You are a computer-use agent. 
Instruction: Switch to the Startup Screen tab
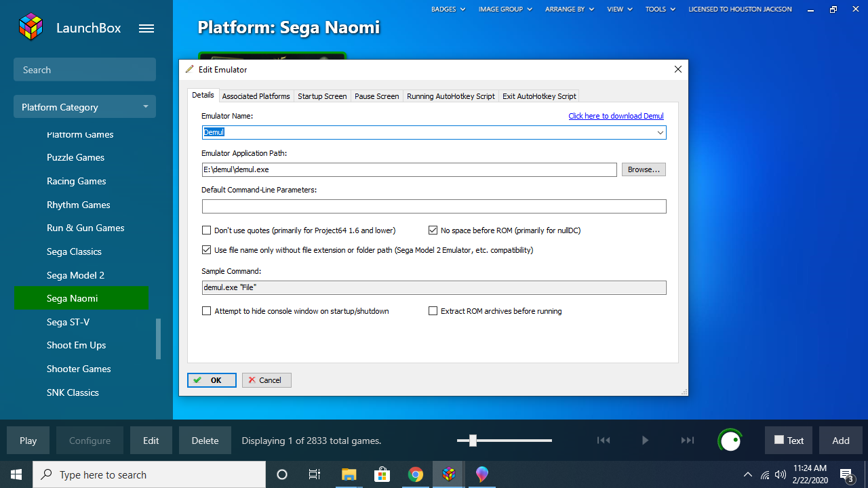click(322, 96)
